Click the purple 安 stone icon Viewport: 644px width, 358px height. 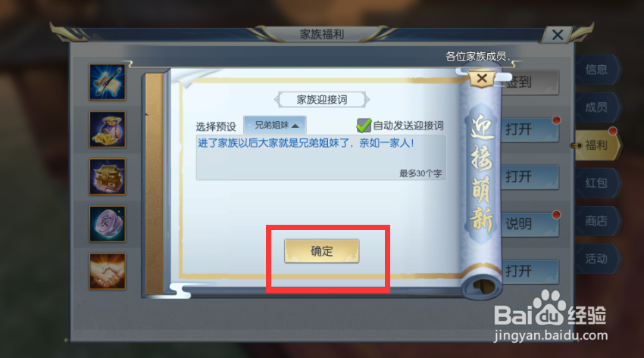click(x=107, y=223)
